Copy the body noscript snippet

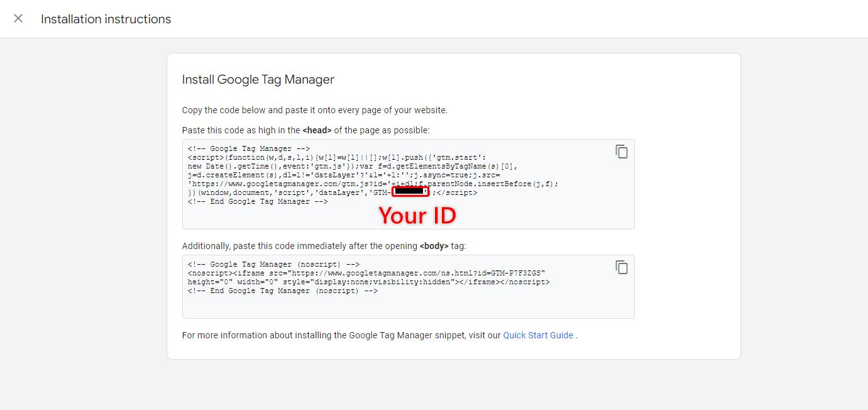click(622, 267)
